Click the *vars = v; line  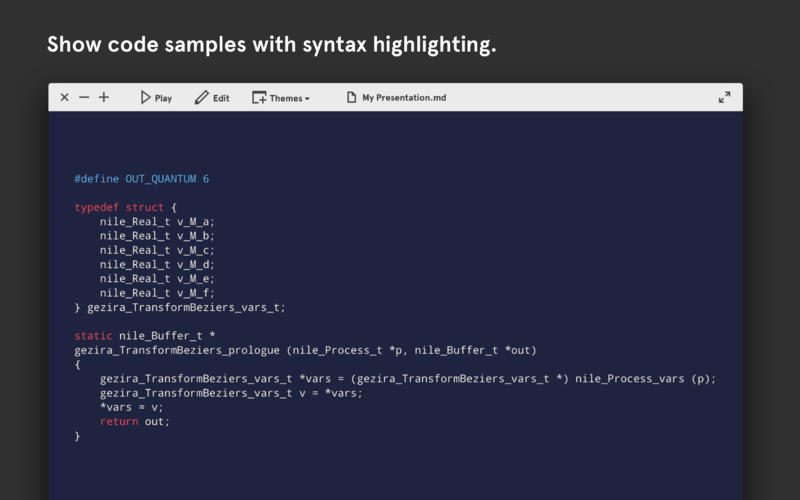click(131, 407)
